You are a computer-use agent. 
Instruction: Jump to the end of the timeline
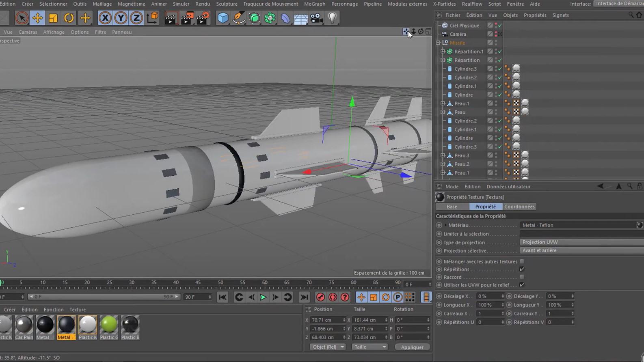click(x=304, y=297)
